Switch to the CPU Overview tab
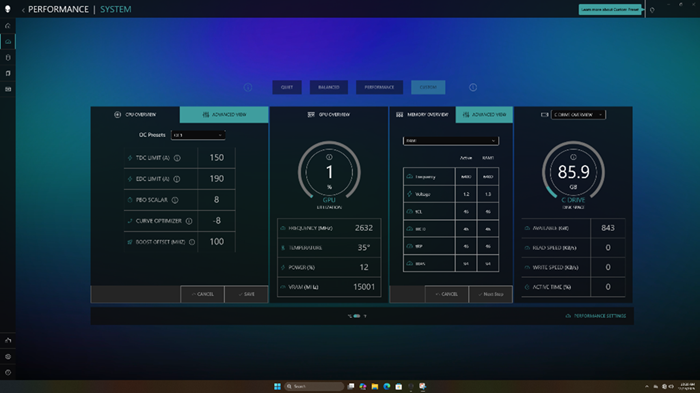 click(135, 115)
